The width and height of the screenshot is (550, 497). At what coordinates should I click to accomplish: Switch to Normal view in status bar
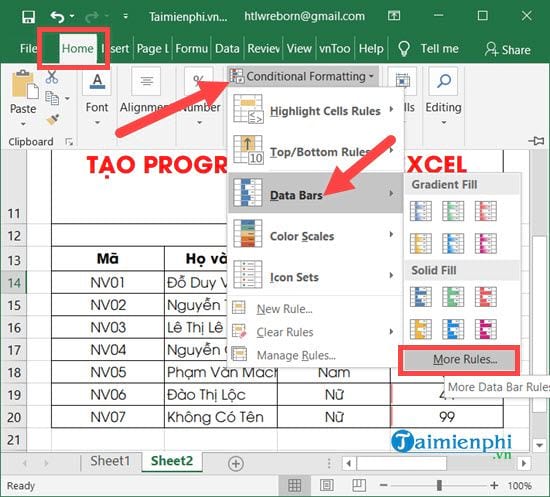pyautogui.click(x=294, y=485)
